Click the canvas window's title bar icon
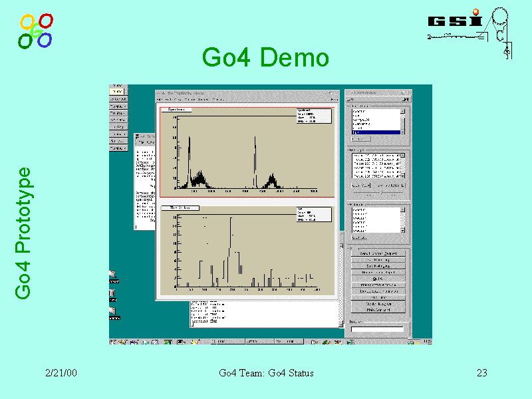Viewport: 532px width, 399px height. click(x=159, y=93)
